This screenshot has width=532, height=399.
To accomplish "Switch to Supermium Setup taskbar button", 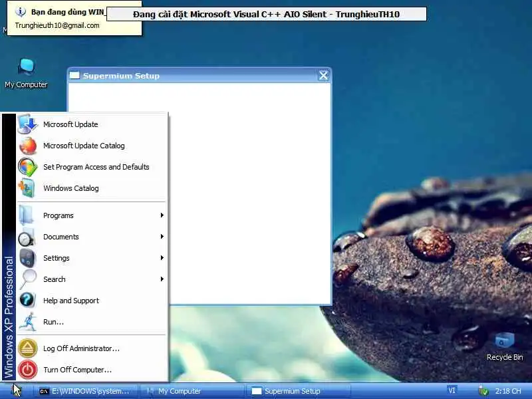I will click(299, 391).
